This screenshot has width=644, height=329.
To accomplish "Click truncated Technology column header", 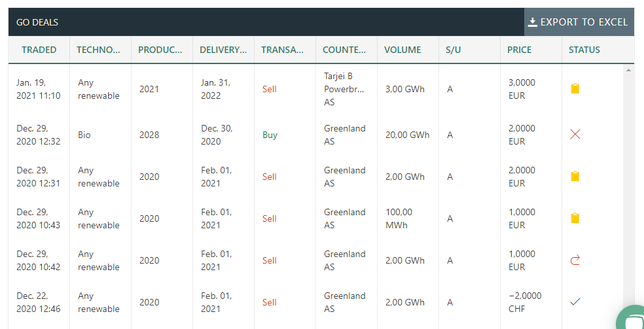I will tap(99, 50).
